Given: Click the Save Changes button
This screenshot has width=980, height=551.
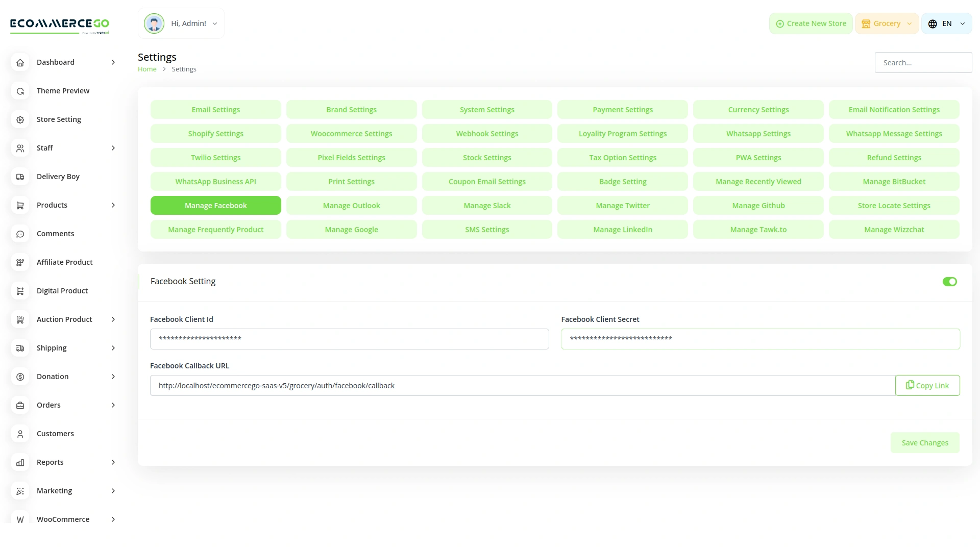Looking at the screenshot, I should click(925, 442).
